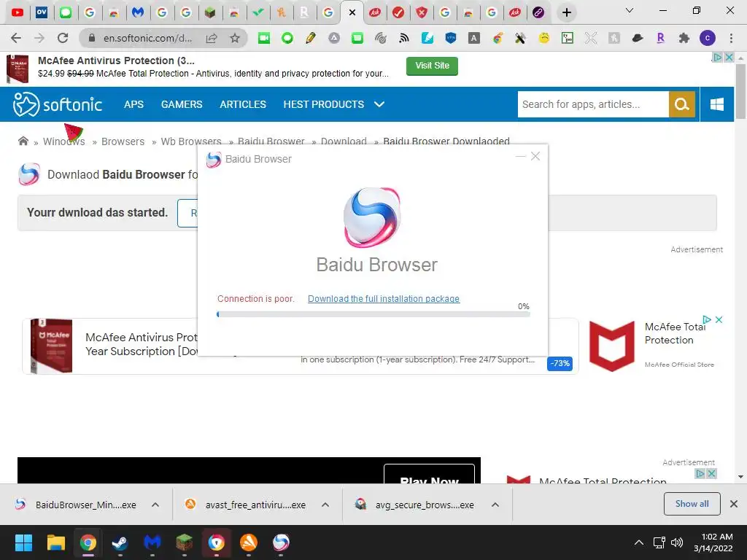Bookmark this page with the star
The height and width of the screenshot is (560, 747).
coord(235,38)
